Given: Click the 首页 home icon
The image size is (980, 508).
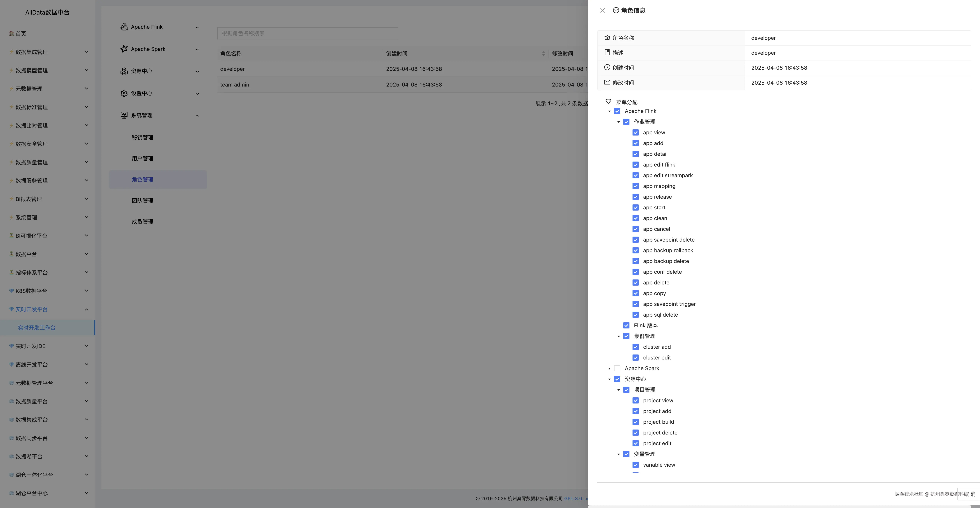Looking at the screenshot, I should tap(11, 33).
